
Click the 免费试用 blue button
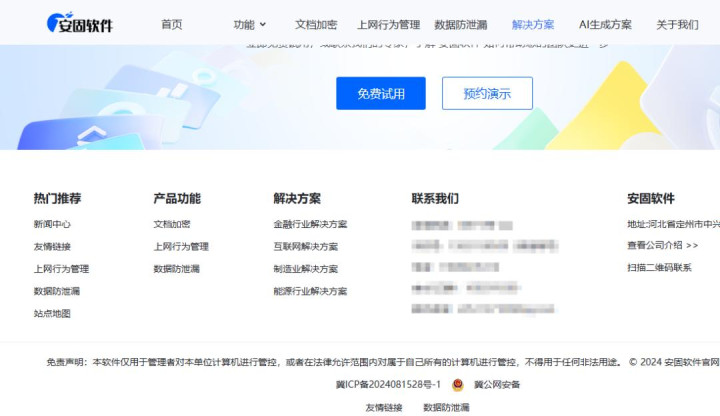(x=380, y=93)
